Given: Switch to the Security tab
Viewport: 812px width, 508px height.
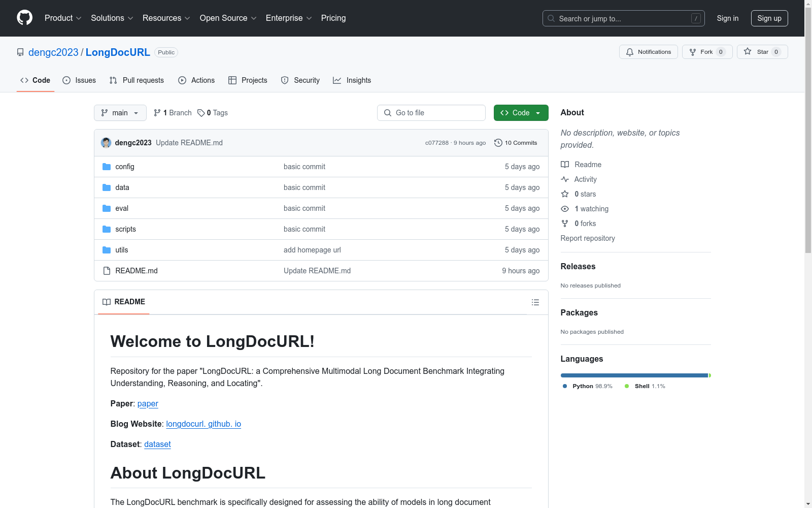Looking at the screenshot, I should pos(300,80).
